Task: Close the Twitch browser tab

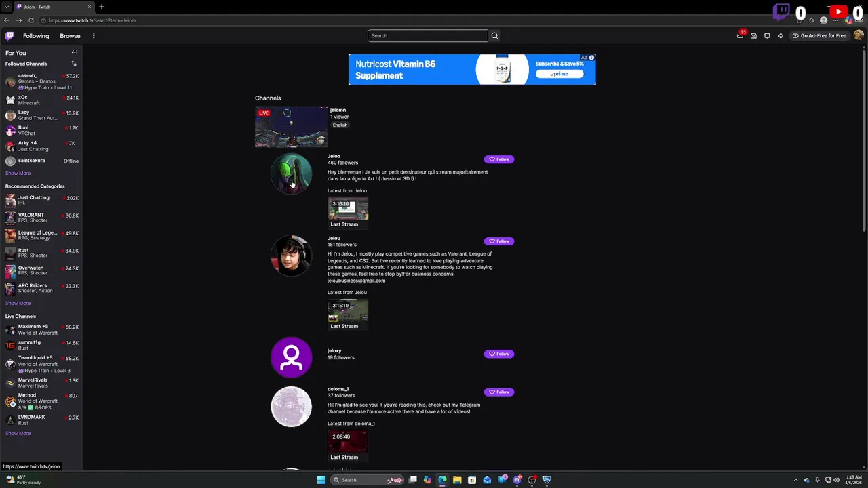Action: [89, 7]
